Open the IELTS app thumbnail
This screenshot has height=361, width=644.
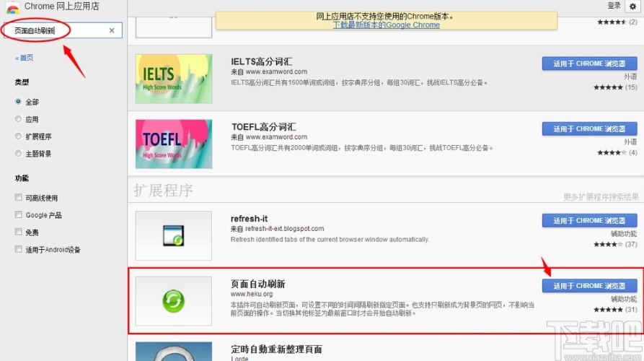tap(174, 79)
